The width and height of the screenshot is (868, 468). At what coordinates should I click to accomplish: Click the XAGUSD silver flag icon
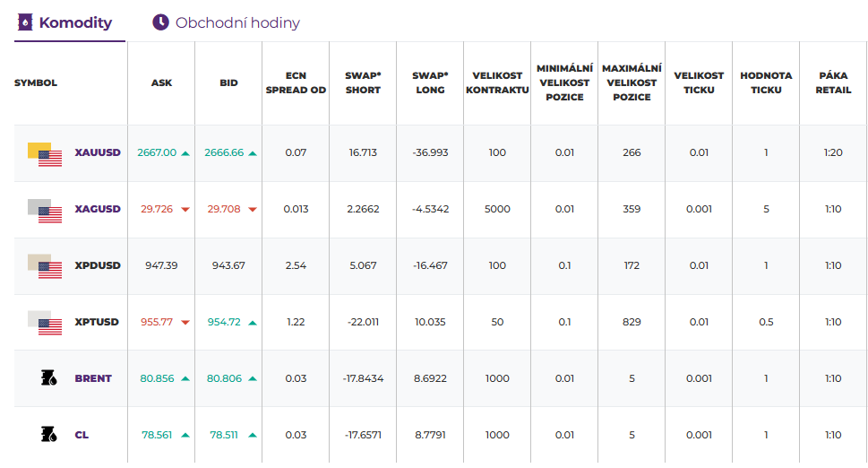45,210
